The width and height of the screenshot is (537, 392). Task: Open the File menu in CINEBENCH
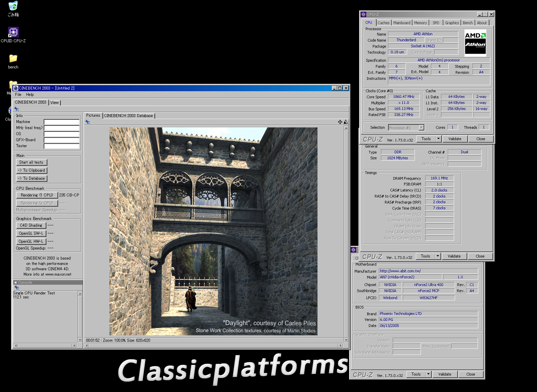pos(18,95)
